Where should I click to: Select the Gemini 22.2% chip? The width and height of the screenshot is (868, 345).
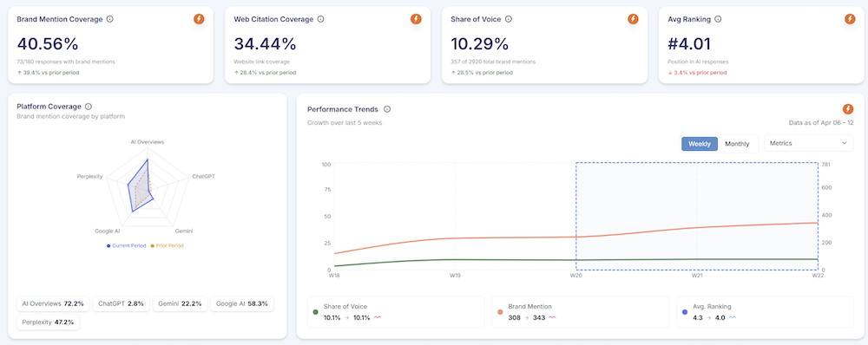[x=180, y=303]
